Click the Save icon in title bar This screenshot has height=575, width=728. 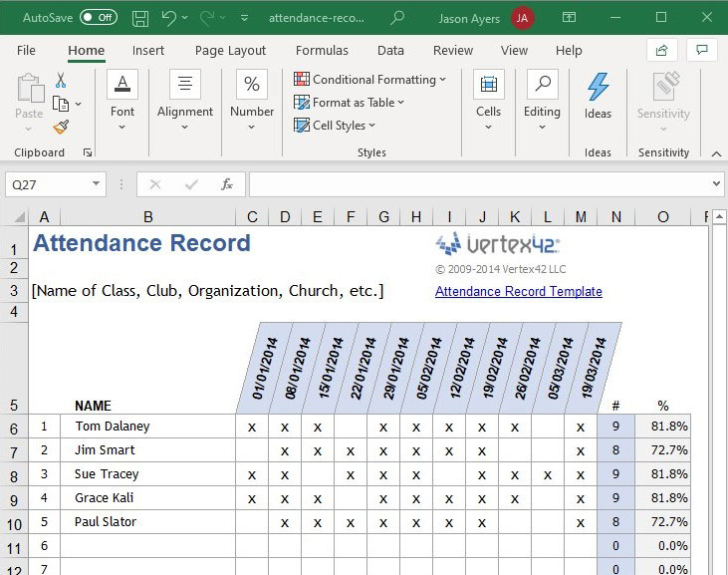[140, 18]
